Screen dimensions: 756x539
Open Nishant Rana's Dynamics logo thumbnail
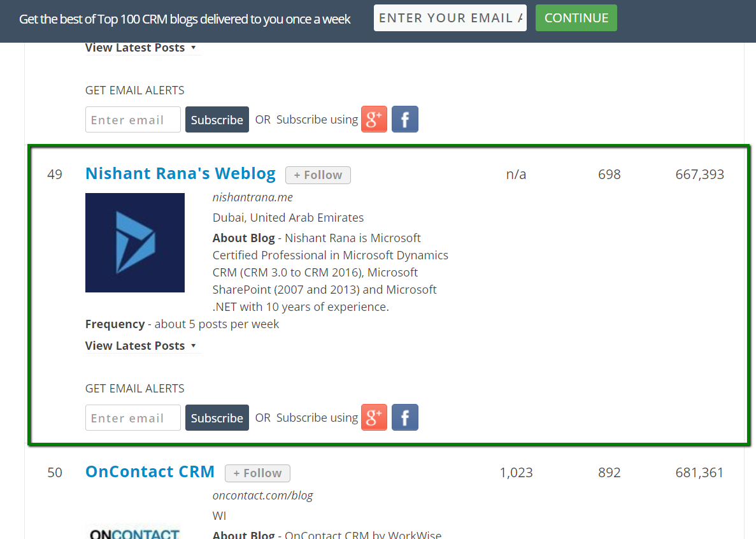pos(135,243)
